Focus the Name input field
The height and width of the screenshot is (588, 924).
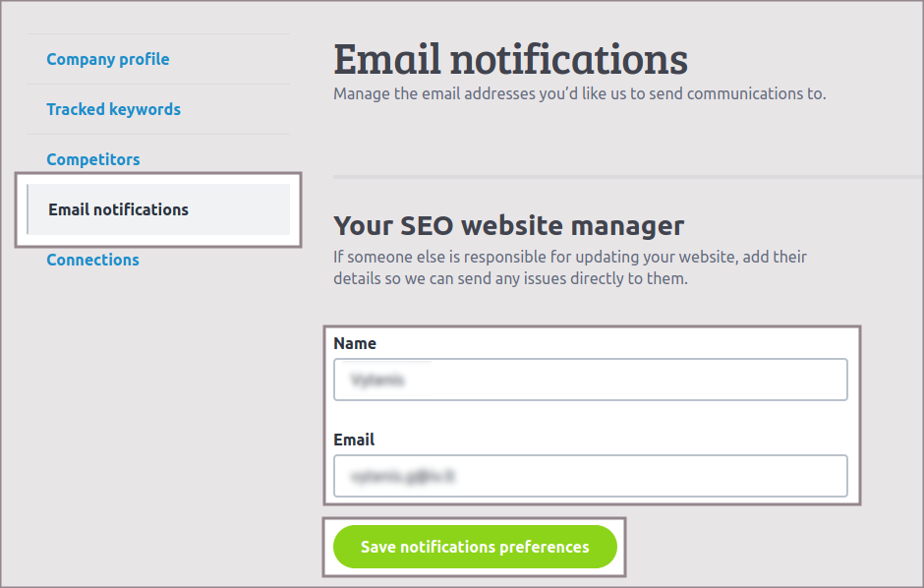click(590, 380)
